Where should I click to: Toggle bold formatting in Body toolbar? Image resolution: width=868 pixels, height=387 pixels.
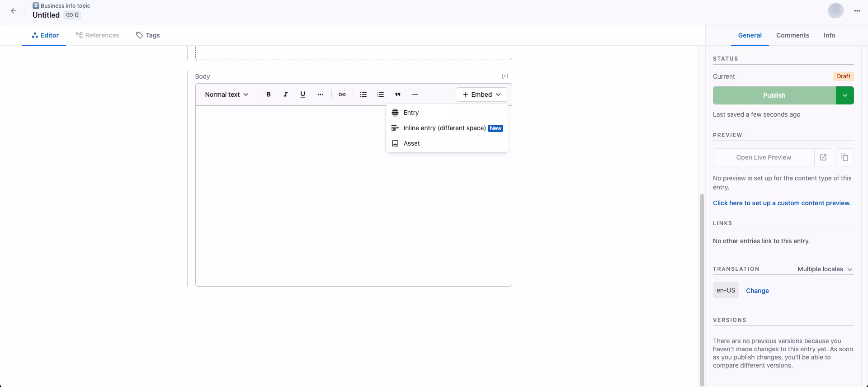269,94
